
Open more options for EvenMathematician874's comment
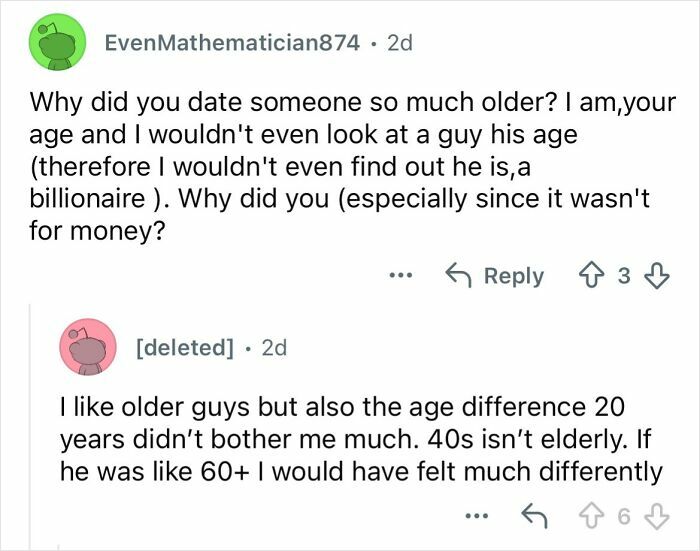pyautogui.click(x=400, y=276)
